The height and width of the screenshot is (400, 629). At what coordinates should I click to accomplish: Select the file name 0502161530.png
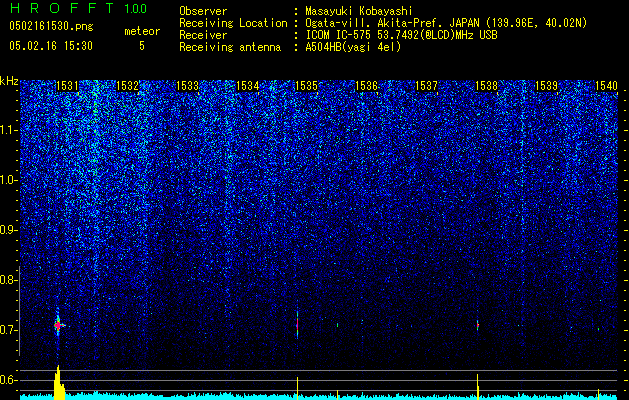(x=51, y=26)
